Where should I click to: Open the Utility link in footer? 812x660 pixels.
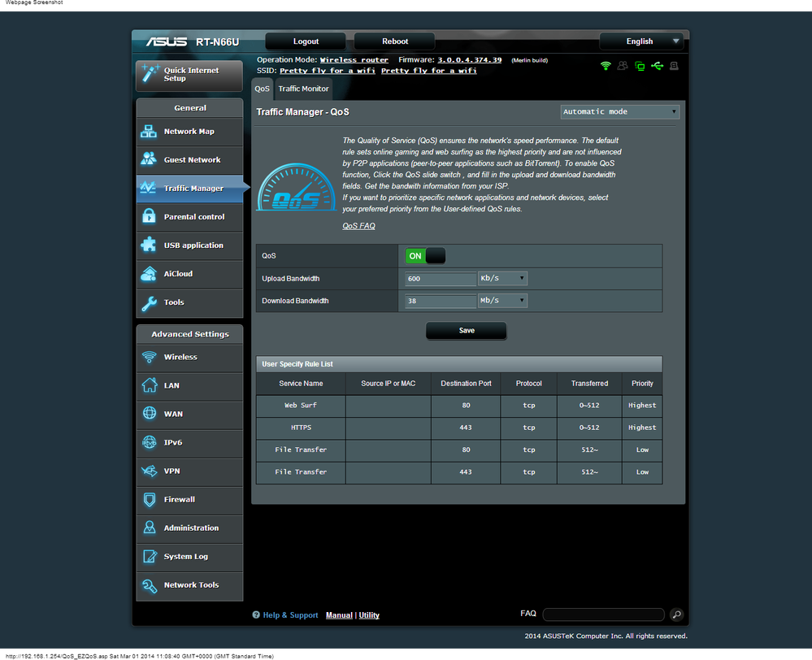tap(369, 615)
